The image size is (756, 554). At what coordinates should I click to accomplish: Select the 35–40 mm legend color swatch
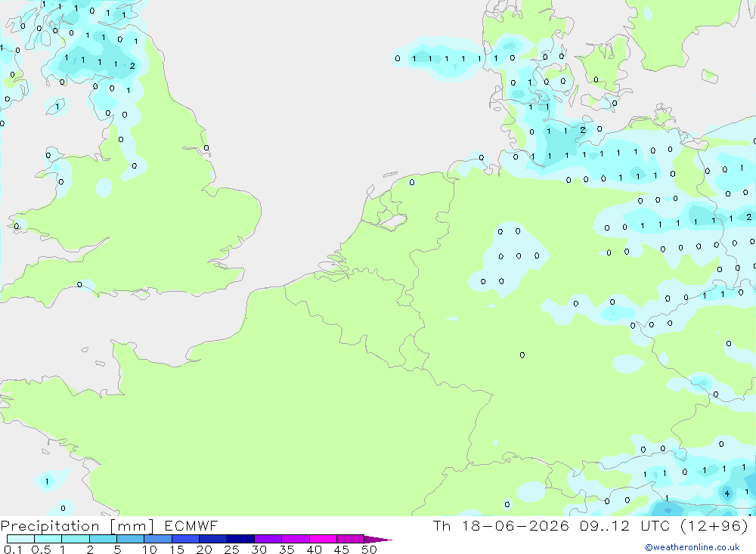point(296,539)
